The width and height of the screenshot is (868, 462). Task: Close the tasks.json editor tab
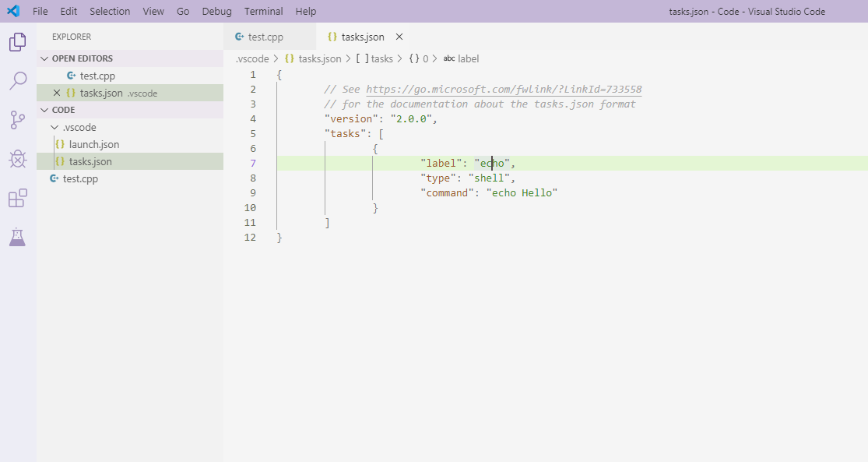(x=399, y=37)
